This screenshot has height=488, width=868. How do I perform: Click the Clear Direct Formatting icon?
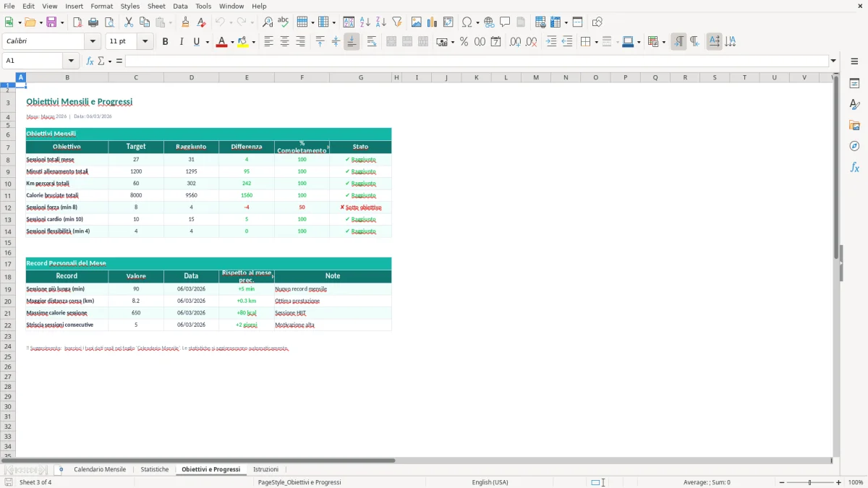point(202,22)
